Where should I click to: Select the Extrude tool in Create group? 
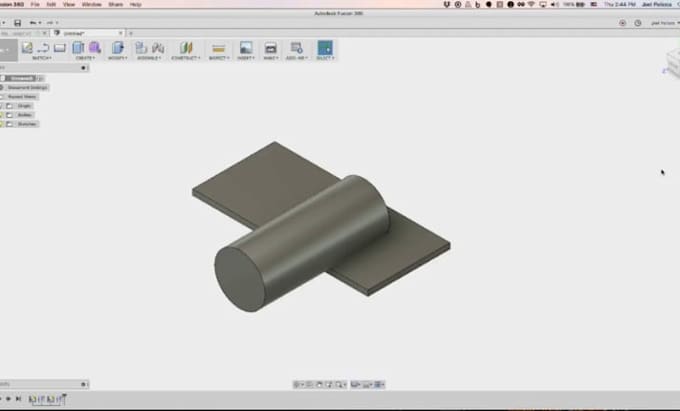78,48
